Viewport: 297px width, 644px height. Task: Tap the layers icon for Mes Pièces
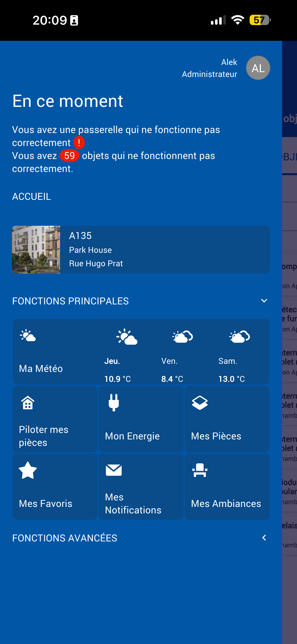[200, 403]
